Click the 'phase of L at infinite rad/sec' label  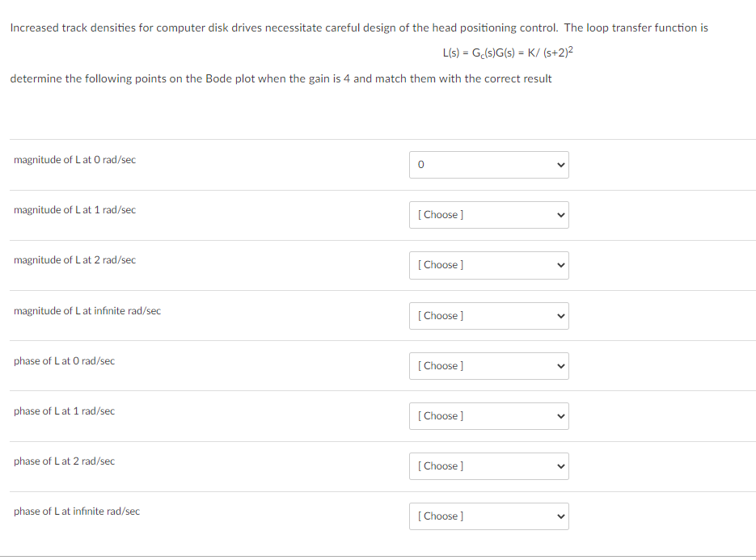77,512
